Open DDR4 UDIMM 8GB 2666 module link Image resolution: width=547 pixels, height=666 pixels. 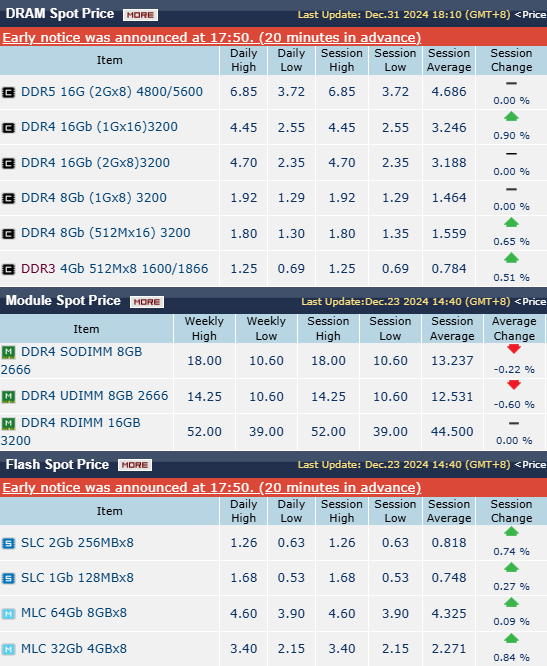94,396
